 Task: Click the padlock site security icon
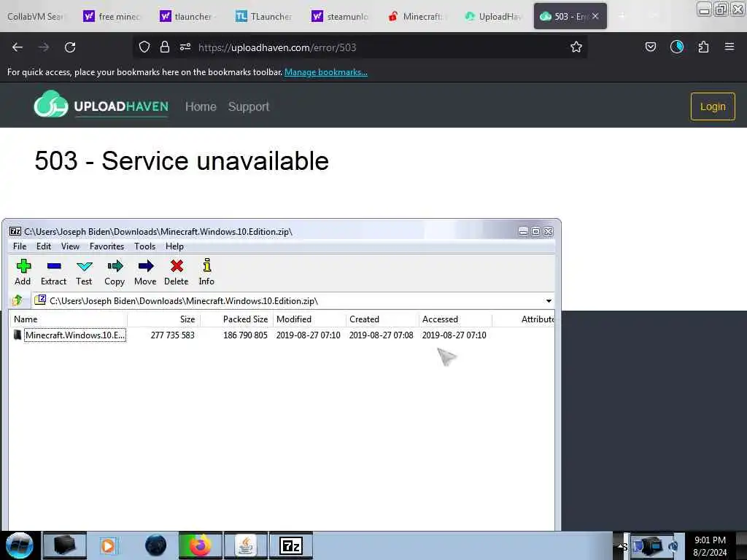click(165, 47)
